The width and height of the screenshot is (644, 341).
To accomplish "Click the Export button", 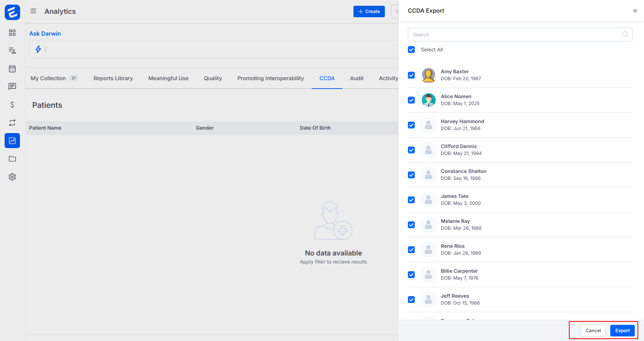I will (622, 331).
